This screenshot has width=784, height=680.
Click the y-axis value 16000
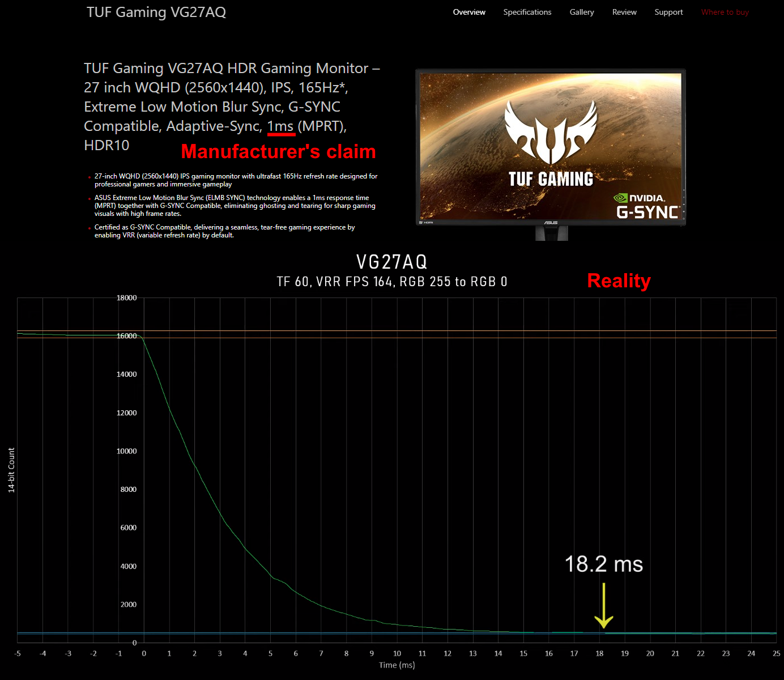(x=126, y=336)
